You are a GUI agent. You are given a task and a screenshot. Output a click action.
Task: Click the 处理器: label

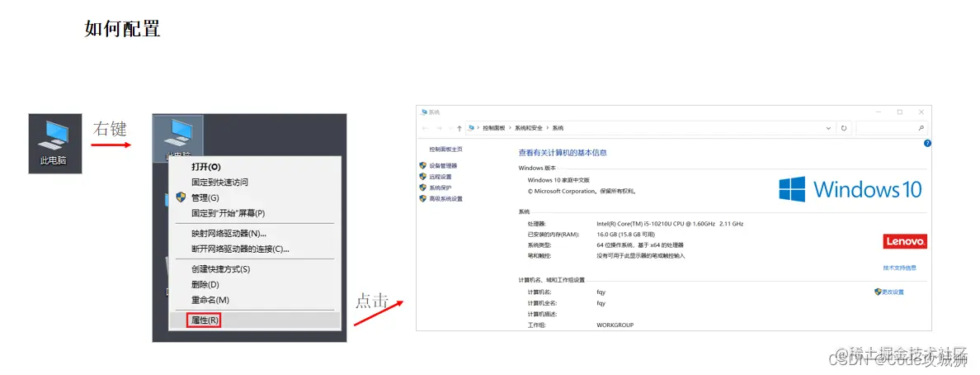536,224
